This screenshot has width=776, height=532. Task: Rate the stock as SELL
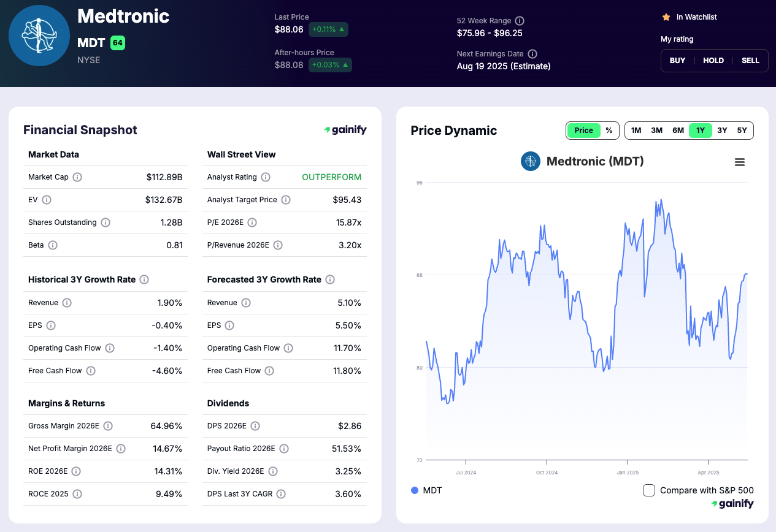coord(750,61)
